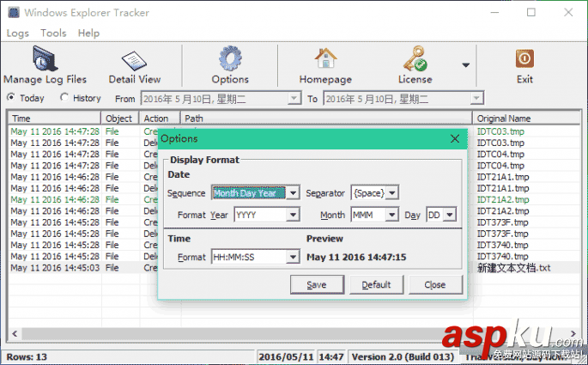The image size is (588, 365).
Task: Open the Tools menu
Action: 53,33
